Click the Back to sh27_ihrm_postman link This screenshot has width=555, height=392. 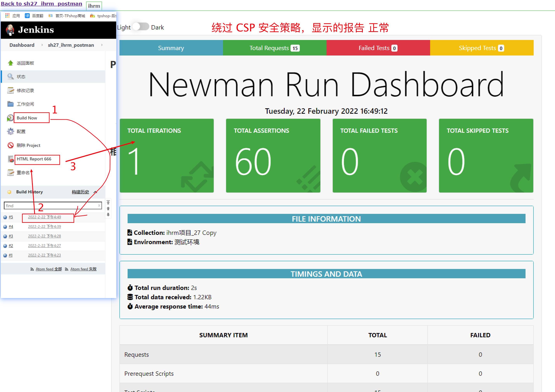[x=41, y=4]
